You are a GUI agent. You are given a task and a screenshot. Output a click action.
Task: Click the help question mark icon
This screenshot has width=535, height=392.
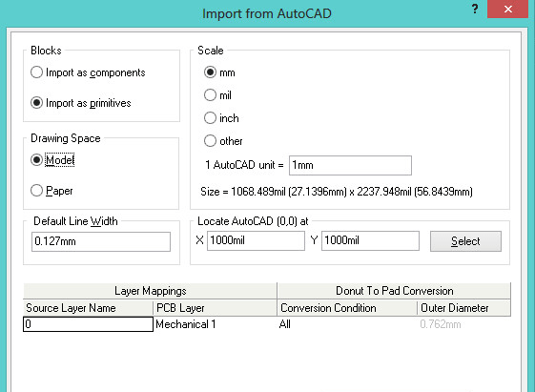point(475,9)
